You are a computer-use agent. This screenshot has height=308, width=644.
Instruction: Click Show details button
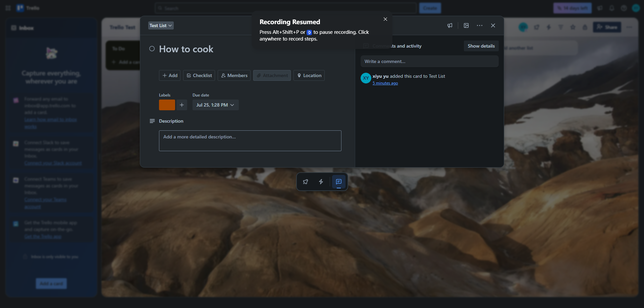(x=481, y=46)
